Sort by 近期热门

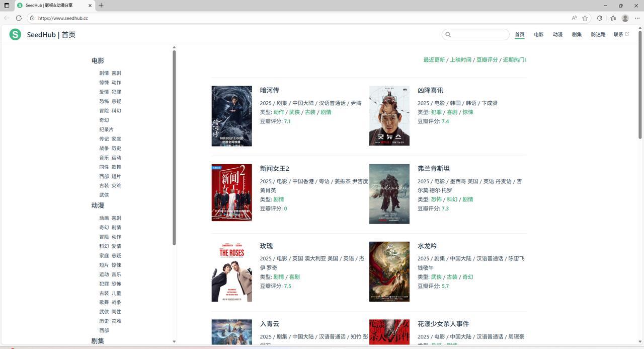(x=514, y=60)
